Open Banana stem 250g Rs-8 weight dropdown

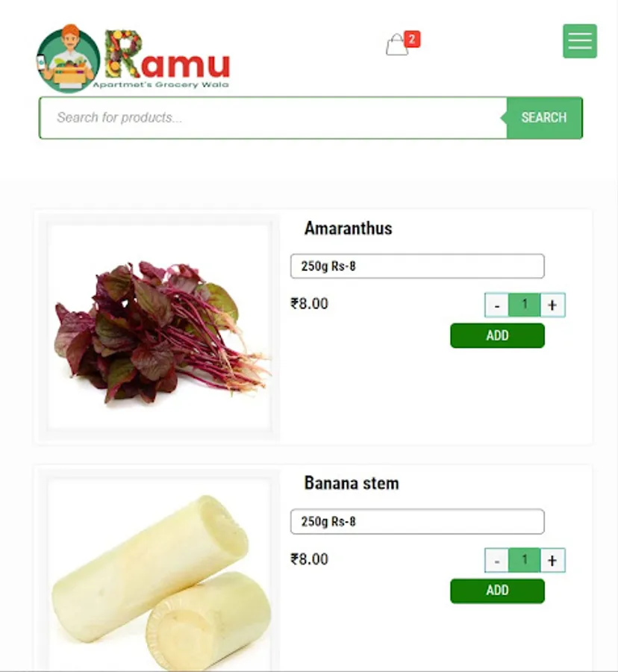pyautogui.click(x=417, y=522)
